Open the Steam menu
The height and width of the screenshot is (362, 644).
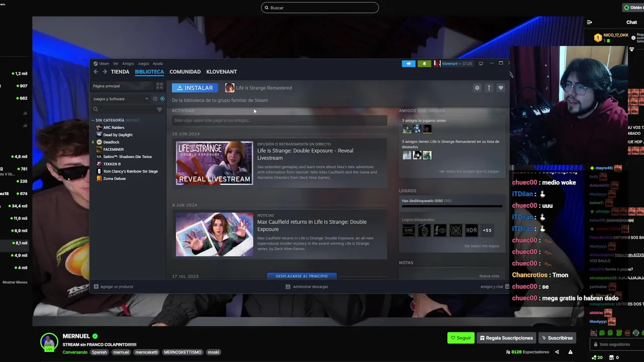[x=104, y=64]
